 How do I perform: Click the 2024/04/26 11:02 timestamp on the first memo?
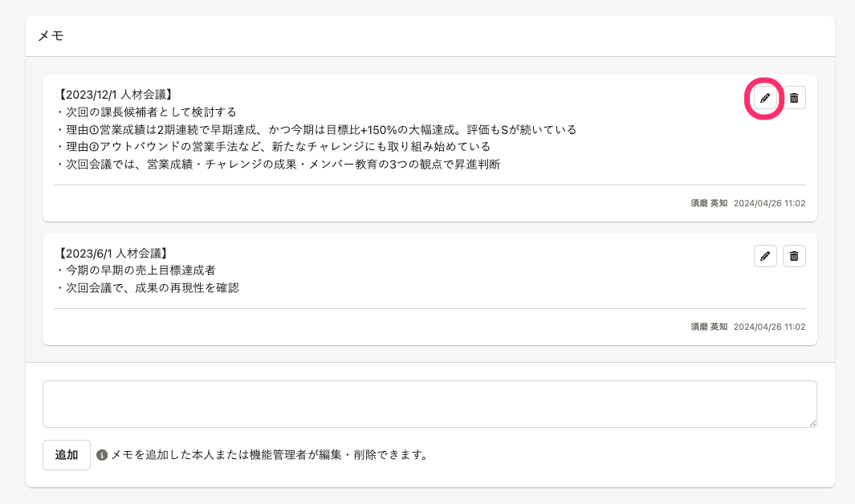point(769,203)
